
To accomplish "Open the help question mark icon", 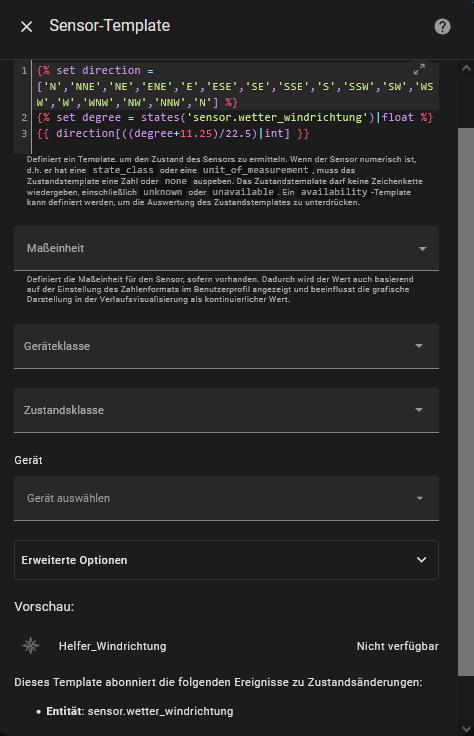I will tap(442, 27).
